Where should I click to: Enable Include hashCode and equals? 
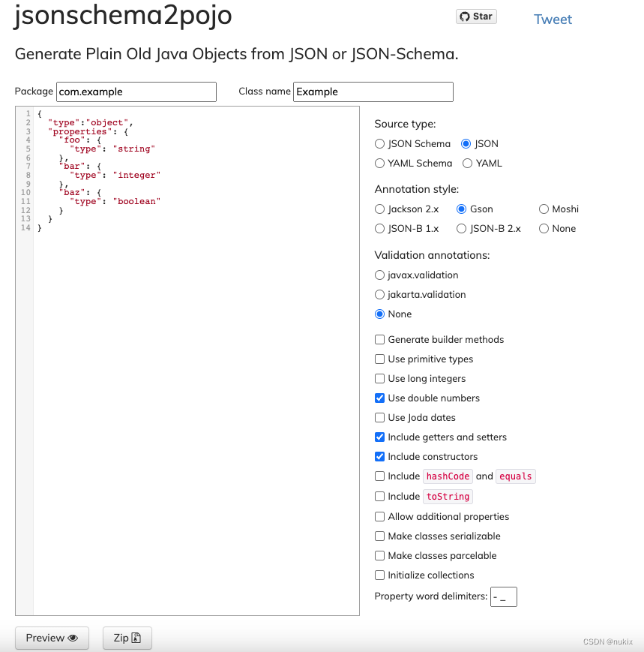click(x=379, y=476)
